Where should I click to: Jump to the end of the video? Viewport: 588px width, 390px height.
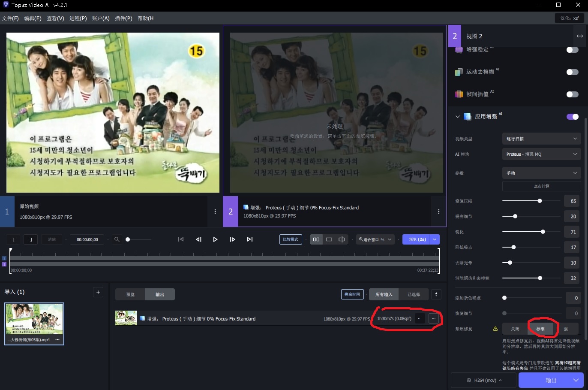pyautogui.click(x=250, y=239)
